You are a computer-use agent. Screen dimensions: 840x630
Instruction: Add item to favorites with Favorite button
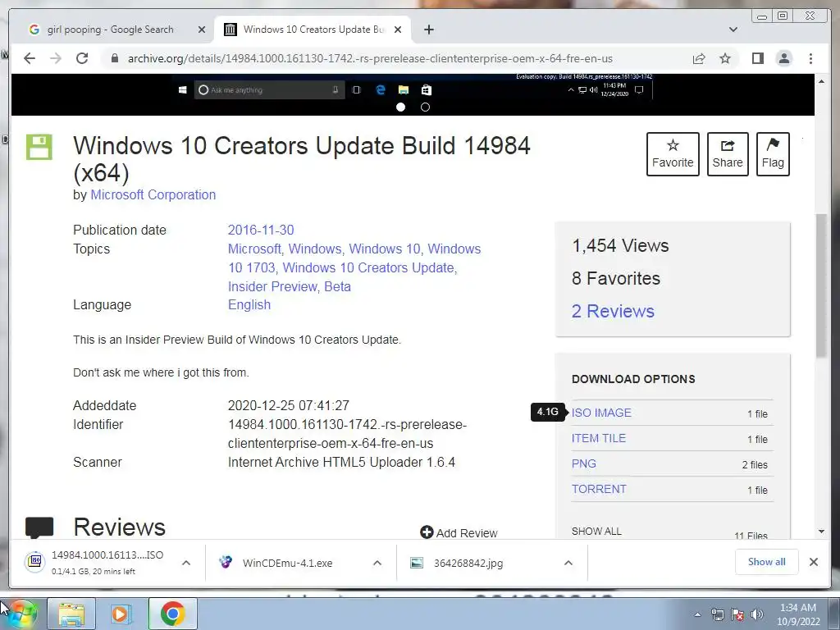(x=673, y=153)
